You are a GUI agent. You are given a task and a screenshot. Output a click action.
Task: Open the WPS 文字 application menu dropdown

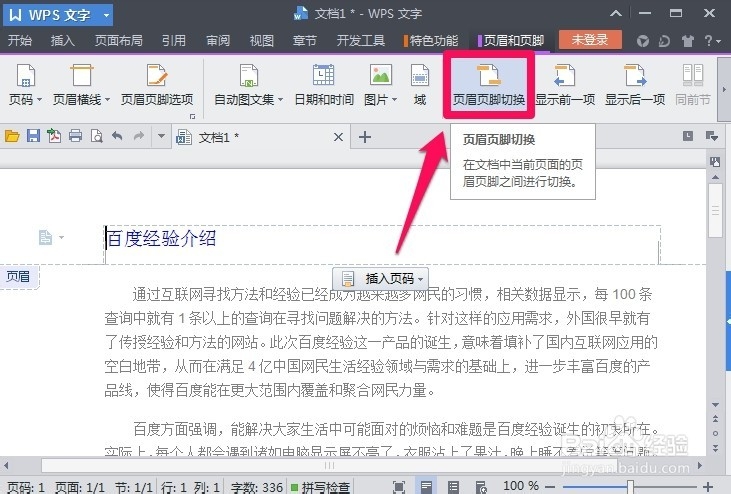pyautogui.click(x=107, y=15)
